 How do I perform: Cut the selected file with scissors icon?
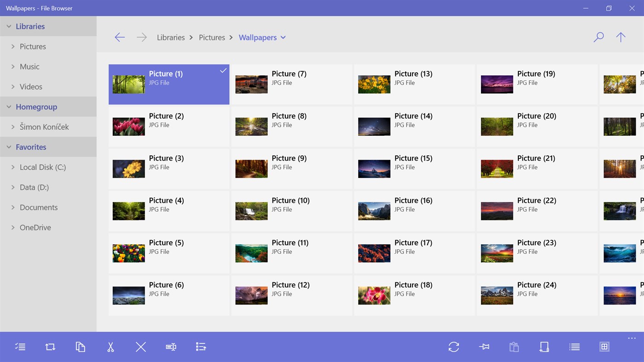tap(110, 346)
